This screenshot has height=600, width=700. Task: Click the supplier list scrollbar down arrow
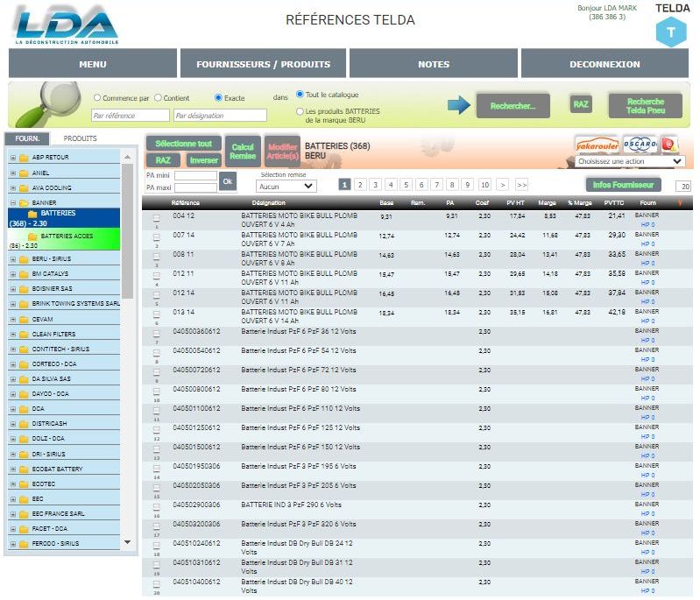128,543
